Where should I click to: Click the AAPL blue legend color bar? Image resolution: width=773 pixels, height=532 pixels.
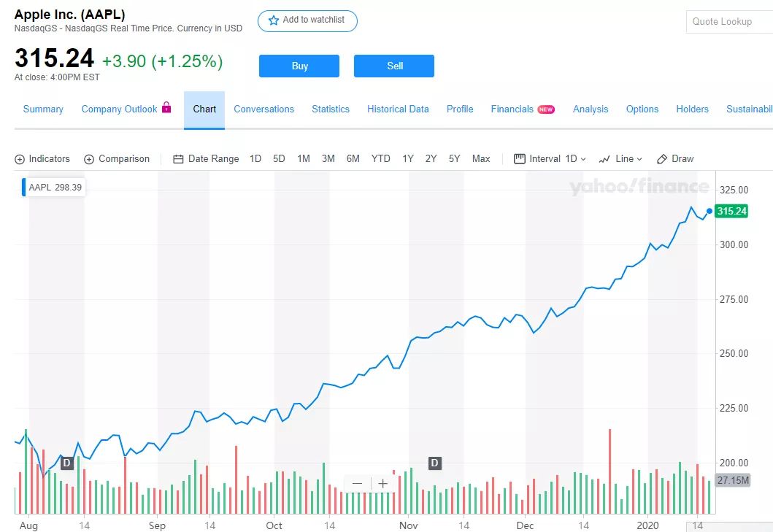[x=24, y=188]
